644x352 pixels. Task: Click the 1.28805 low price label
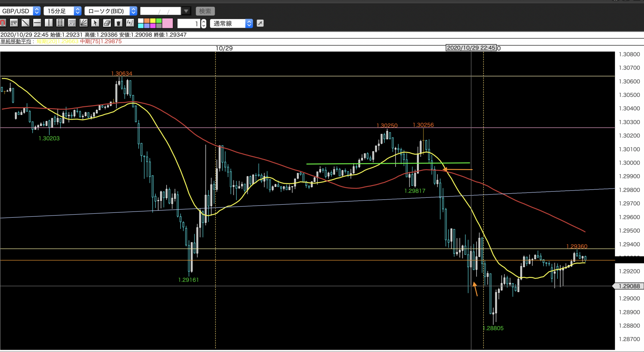pyautogui.click(x=494, y=328)
